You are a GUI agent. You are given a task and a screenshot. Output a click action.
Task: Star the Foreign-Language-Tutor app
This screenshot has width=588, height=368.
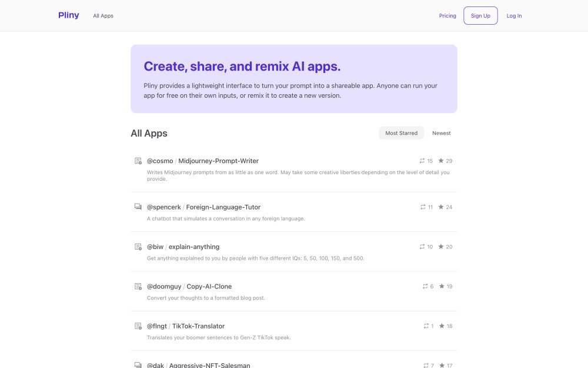coord(441,207)
